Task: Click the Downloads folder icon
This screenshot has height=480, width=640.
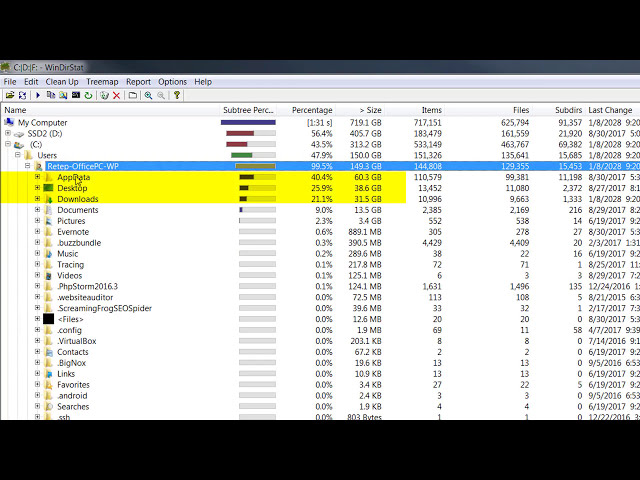Action: point(49,199)
